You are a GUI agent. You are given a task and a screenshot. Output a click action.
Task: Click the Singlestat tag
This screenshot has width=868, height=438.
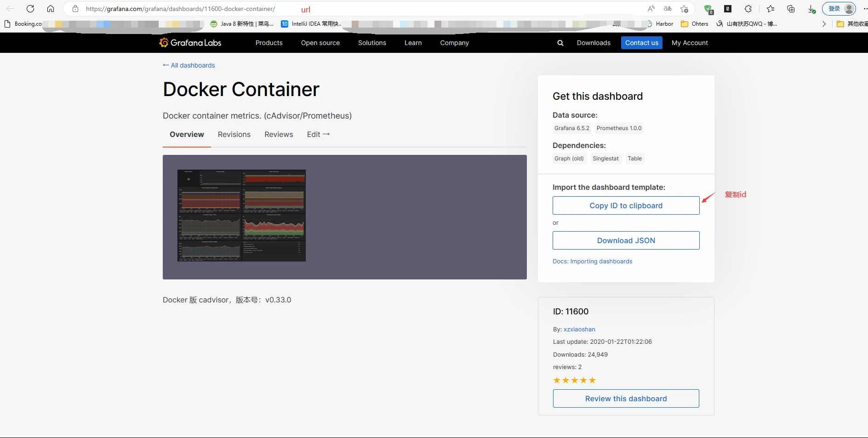(605, 159)
